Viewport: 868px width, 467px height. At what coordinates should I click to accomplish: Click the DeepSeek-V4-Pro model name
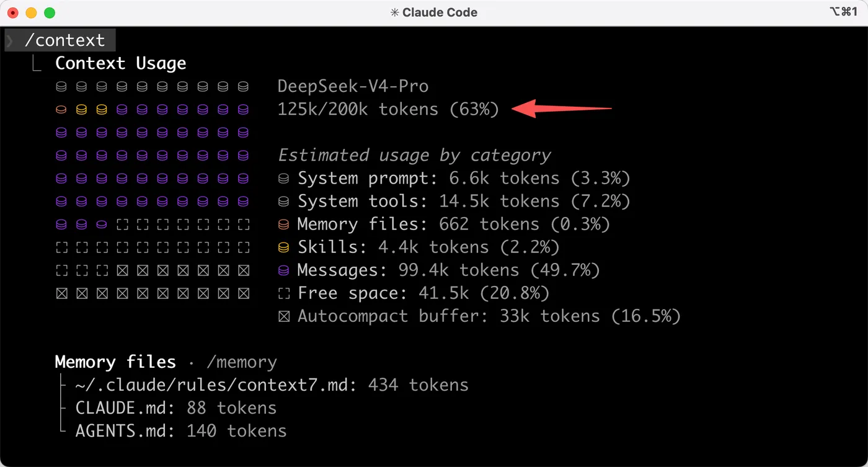tap(353, 86)
